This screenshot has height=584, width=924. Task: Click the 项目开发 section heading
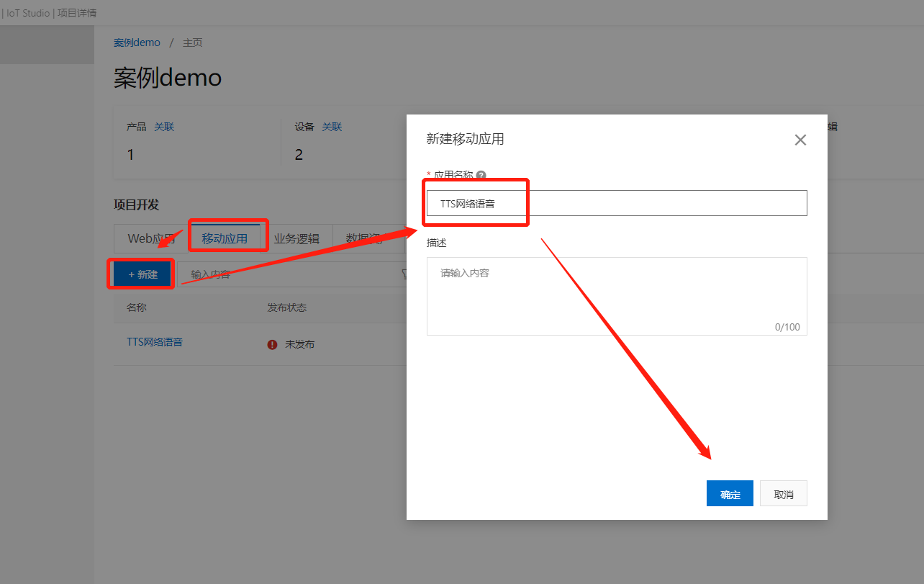136,205
